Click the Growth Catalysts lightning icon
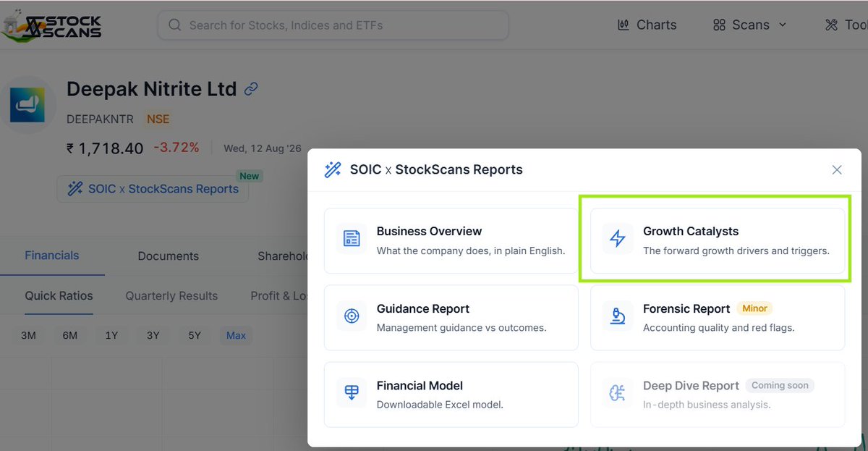868x451 pixels. coord(618,239)
